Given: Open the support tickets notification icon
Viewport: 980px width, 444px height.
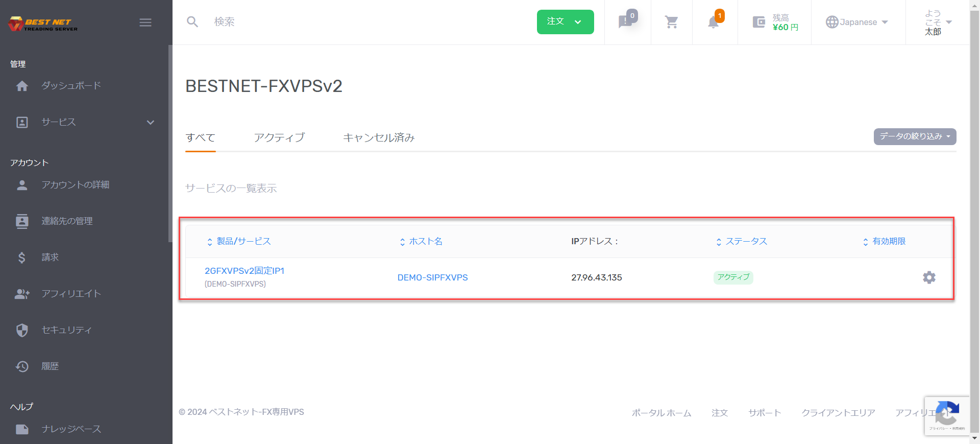Looking at the screenshot, I should click(x=625, y=22).
